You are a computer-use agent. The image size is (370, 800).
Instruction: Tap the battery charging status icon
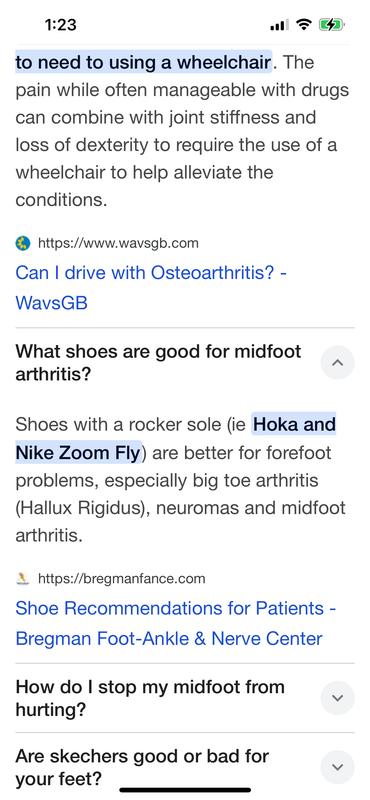(332, 24)
